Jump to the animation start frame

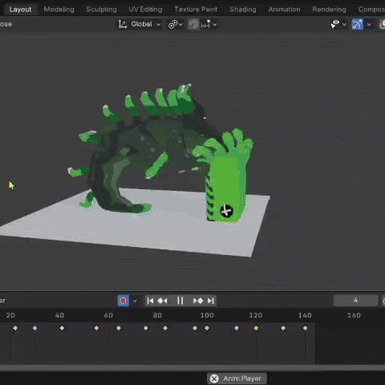[150, 301]
